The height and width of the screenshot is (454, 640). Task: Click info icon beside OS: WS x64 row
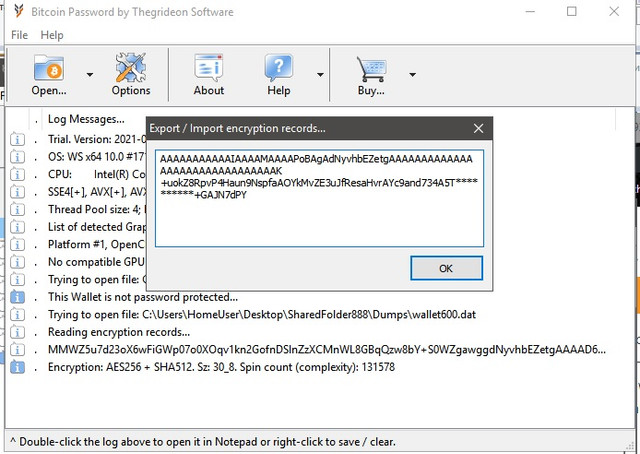[17, 157]
